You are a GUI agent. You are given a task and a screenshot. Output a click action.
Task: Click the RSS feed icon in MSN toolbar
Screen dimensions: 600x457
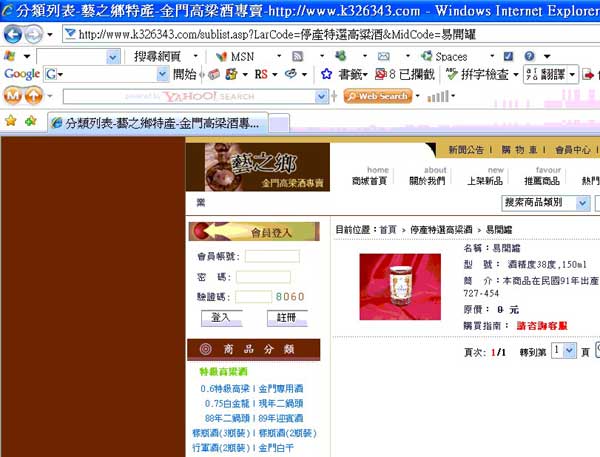(298, 57)
